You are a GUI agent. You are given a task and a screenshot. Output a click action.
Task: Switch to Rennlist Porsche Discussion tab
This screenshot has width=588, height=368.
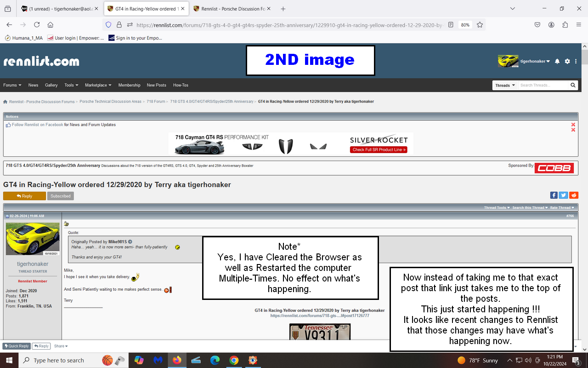pos(231,9)
